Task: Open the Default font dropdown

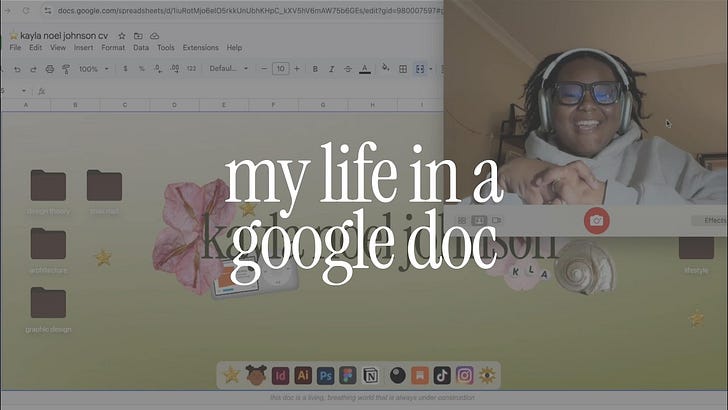Action: coord(228,69)
